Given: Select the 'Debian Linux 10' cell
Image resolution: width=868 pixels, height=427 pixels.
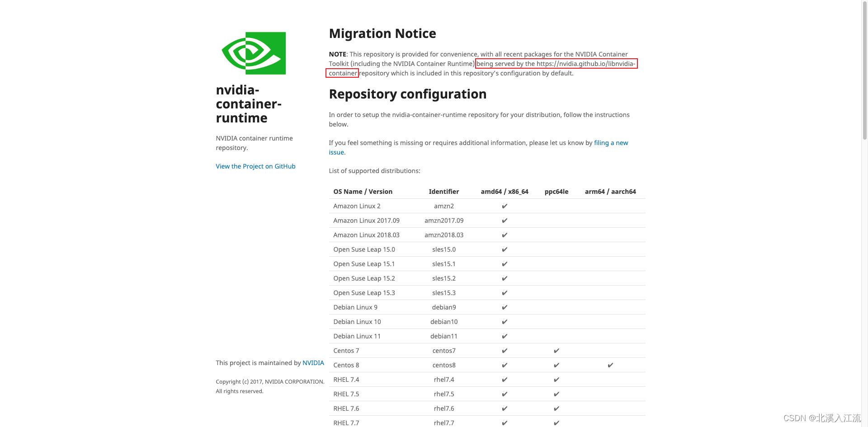Looking at the screenshot, I should (x=357, y=322).
